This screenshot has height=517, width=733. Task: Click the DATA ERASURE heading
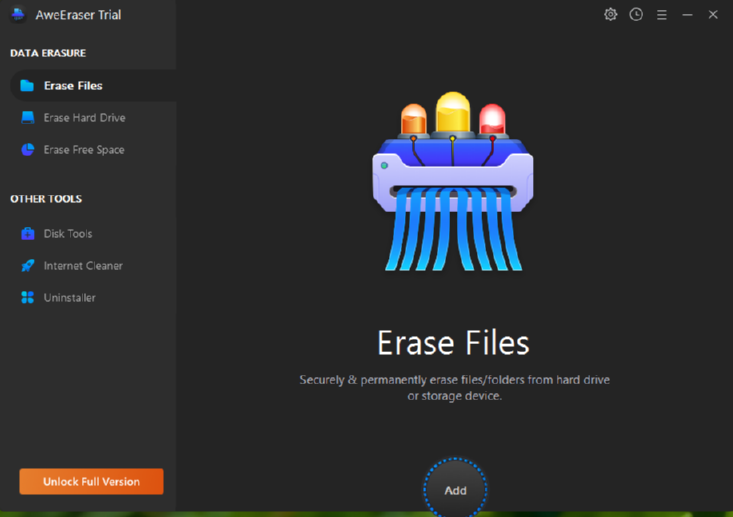tap(48, 53)
